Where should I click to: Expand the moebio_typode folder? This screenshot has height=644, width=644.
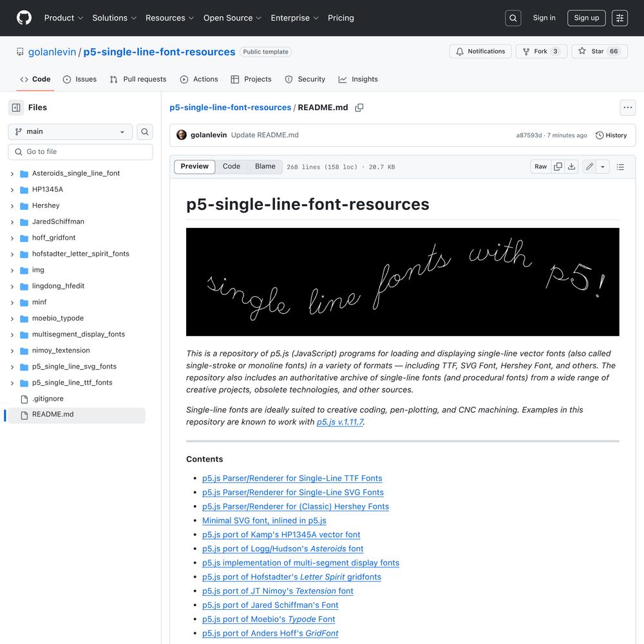pyautogui.click(x=12, y=318)
